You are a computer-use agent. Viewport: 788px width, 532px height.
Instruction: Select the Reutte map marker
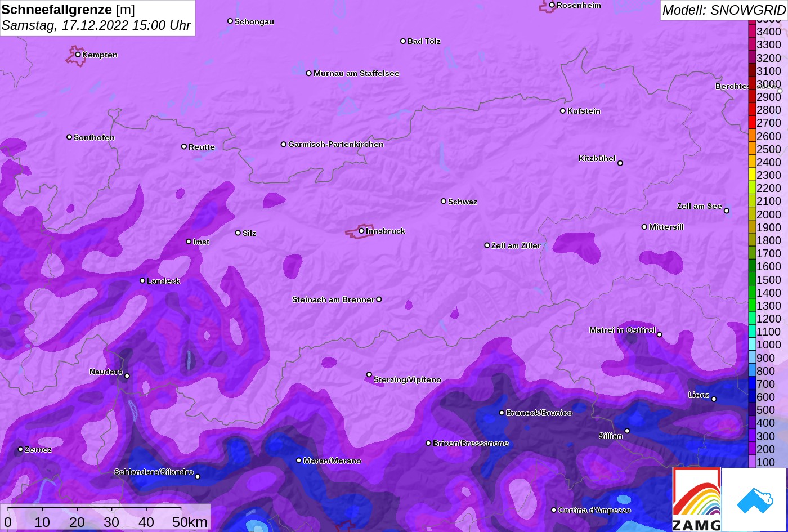pos(183,146)
